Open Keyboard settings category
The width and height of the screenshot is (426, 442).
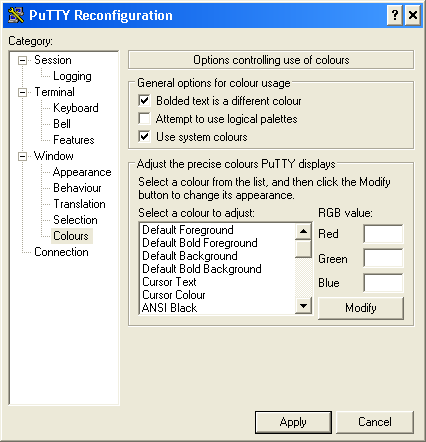coord(76,108)
